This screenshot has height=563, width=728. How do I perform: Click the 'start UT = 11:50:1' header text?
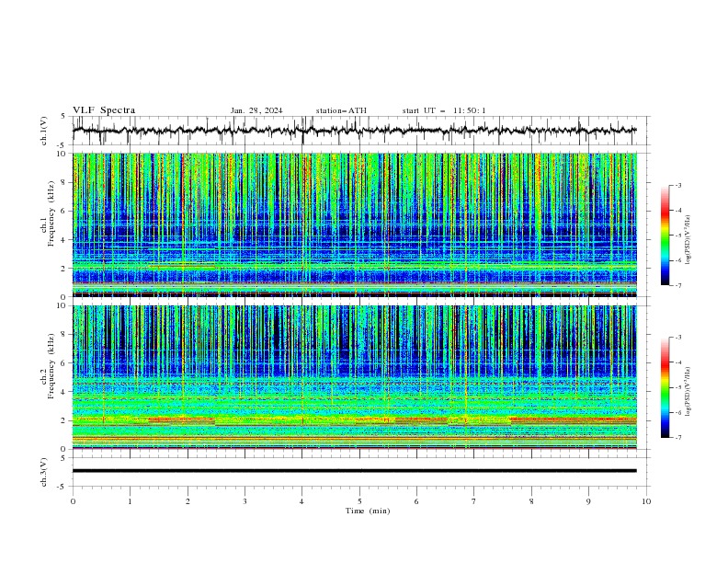point(444,110)
